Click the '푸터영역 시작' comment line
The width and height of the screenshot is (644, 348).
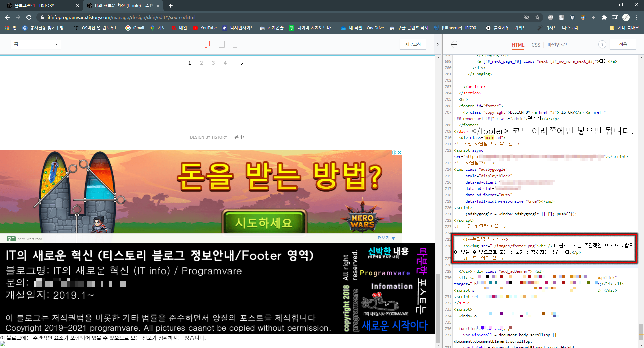click(486, 239)
